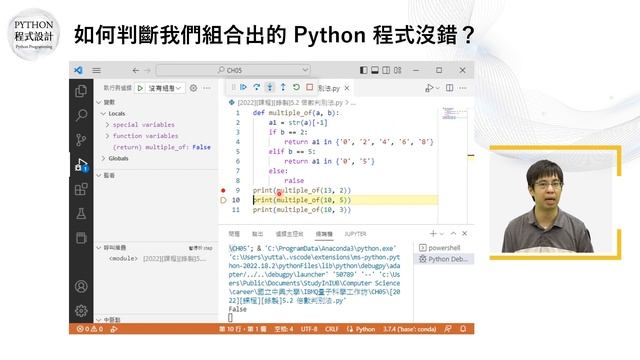Select the Python Debug terminal entry

[444, 259]
